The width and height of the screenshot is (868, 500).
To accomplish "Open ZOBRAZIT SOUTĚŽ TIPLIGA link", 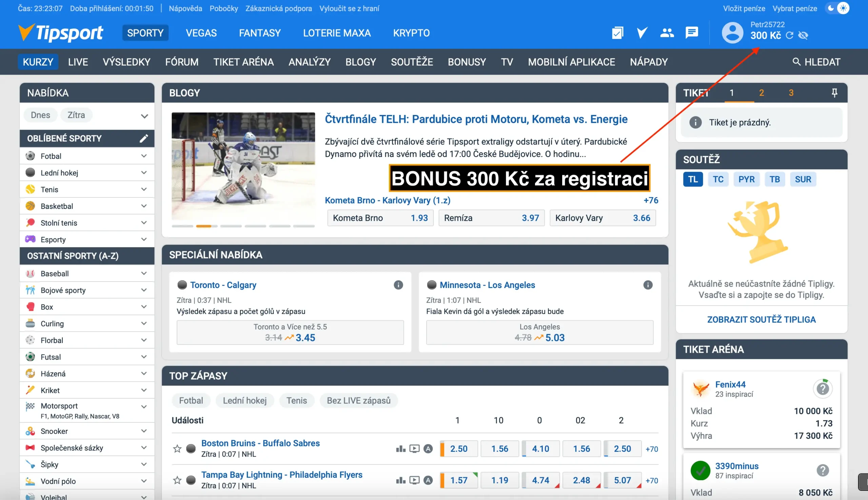I will (x=761, y=319).
